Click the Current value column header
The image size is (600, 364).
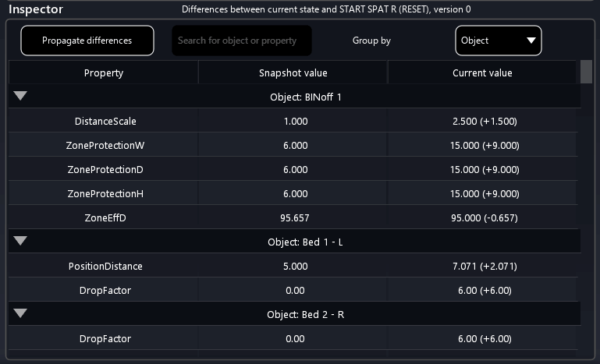coord(482,73)
